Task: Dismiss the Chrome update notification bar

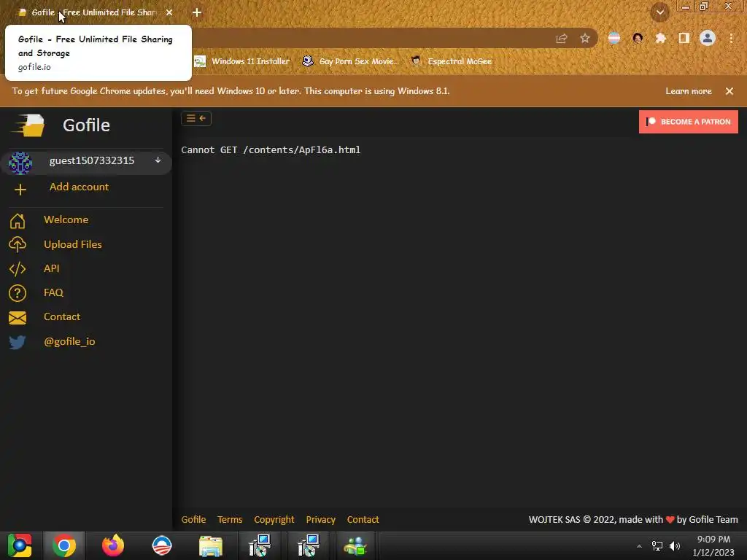Action: [729, 91]
